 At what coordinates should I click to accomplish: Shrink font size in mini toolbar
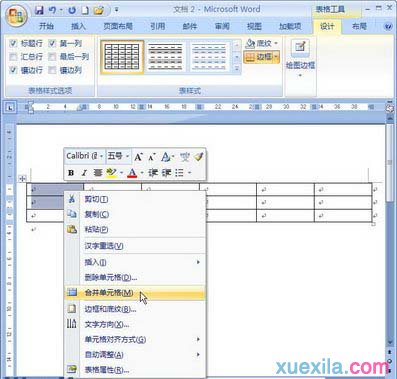coord(152,156)
